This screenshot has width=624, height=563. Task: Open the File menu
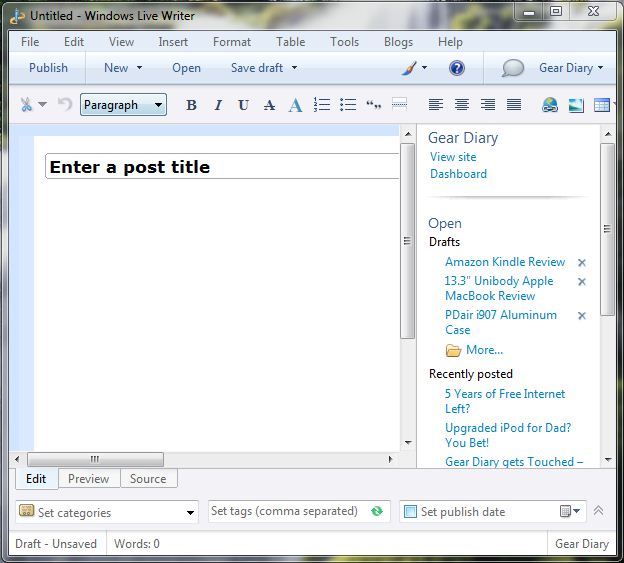[x=30, y=42]
